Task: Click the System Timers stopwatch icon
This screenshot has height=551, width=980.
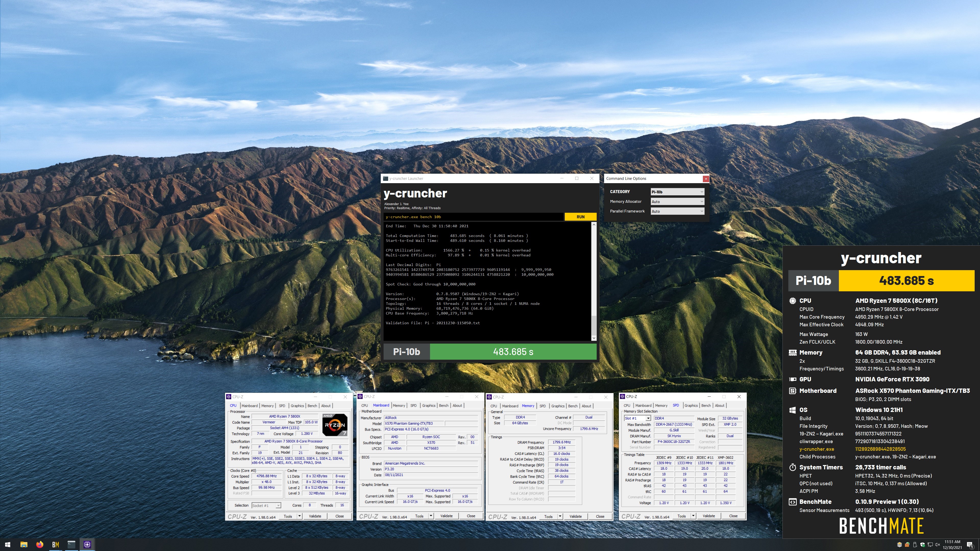Action: click(x=792, y=467)
